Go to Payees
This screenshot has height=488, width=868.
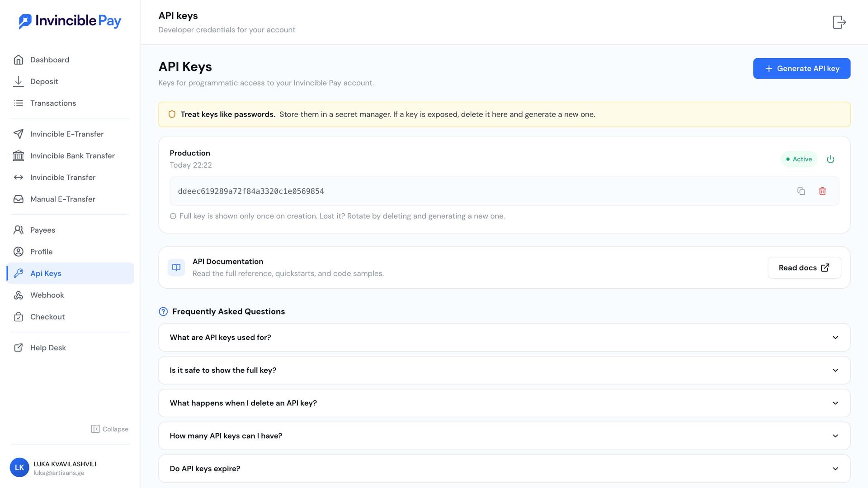point(70,230)
